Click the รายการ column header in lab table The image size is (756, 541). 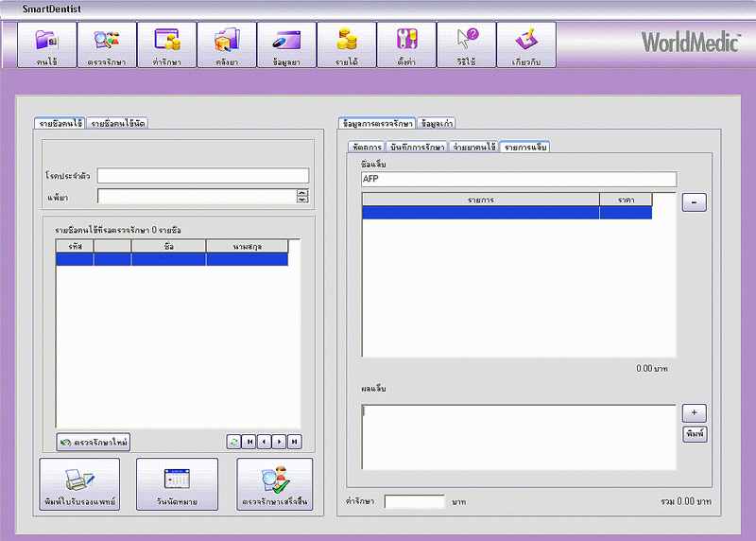coord(481,200)
